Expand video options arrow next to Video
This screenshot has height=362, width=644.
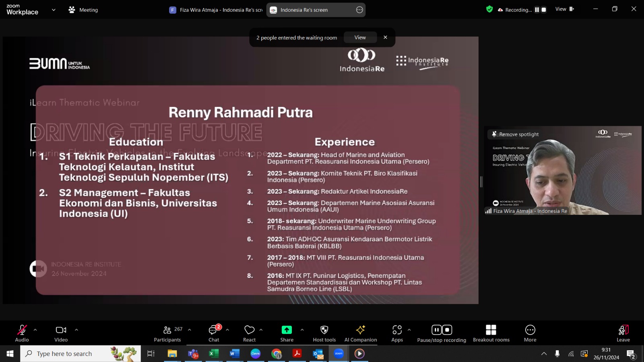76,330
